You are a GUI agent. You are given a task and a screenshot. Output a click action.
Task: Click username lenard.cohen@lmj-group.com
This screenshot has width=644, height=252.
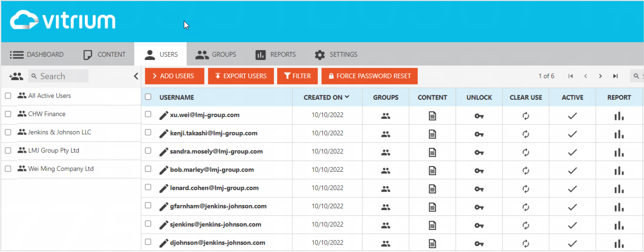[x=214, y=188]
